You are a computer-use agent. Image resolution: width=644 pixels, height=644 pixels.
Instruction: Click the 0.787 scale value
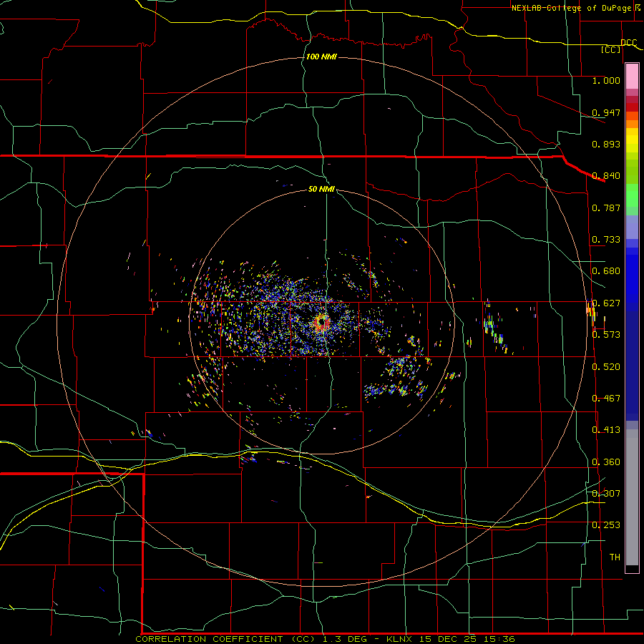coord(606,208)
